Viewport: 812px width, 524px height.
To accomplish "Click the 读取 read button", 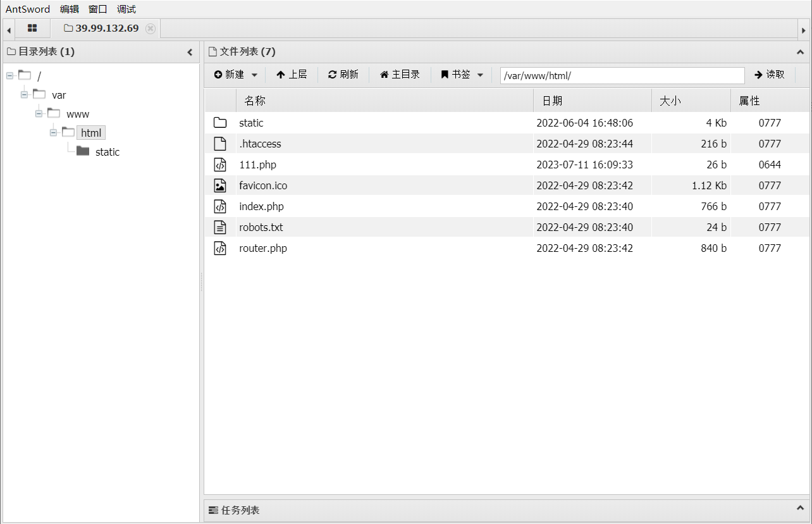I will pos(770,74).
